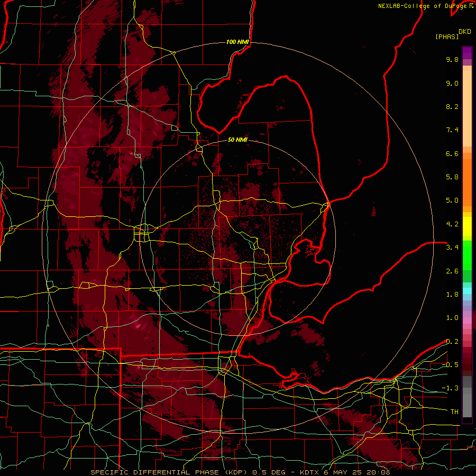Select the 6.6 scale value
Screen dimensions: 476x476
pyautogui.click(x=452, y=153)
